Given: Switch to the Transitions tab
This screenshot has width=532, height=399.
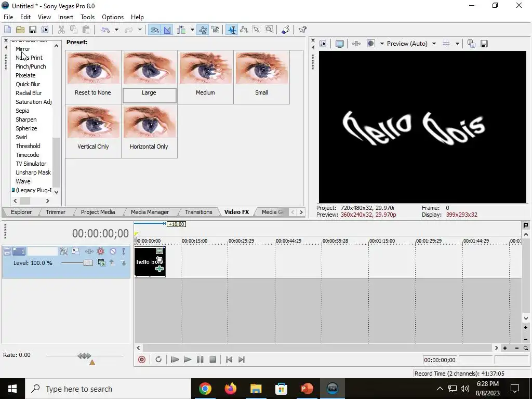Looking at the screenshot, I should click(x=198, y=212).
